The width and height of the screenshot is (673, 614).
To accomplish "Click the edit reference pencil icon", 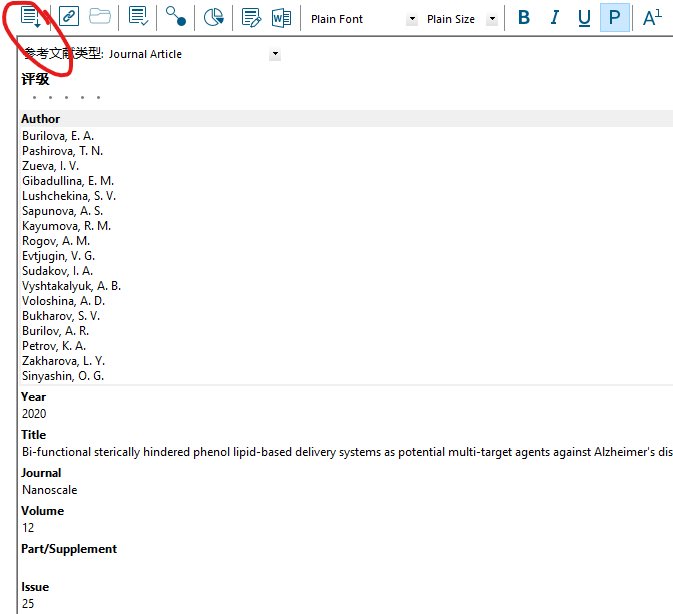I will [x=251, y=18].
